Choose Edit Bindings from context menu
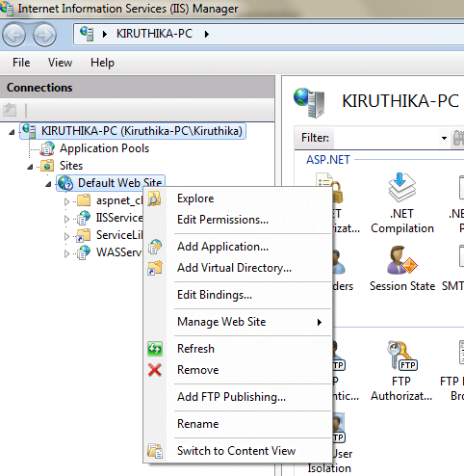This screenshot has width=464, height=476. click(238, 295)
